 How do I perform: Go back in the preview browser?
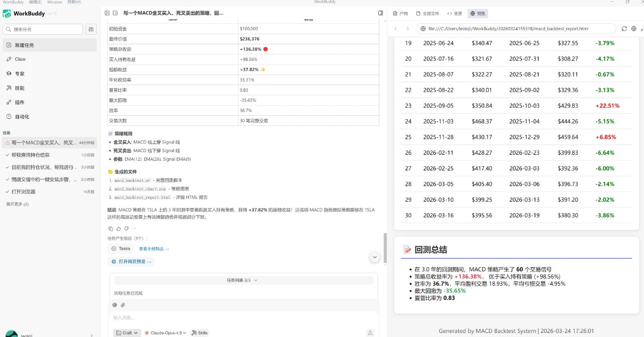(396, 29)
